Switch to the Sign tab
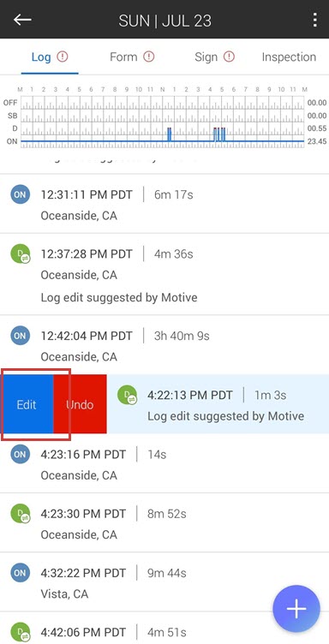 214,57
